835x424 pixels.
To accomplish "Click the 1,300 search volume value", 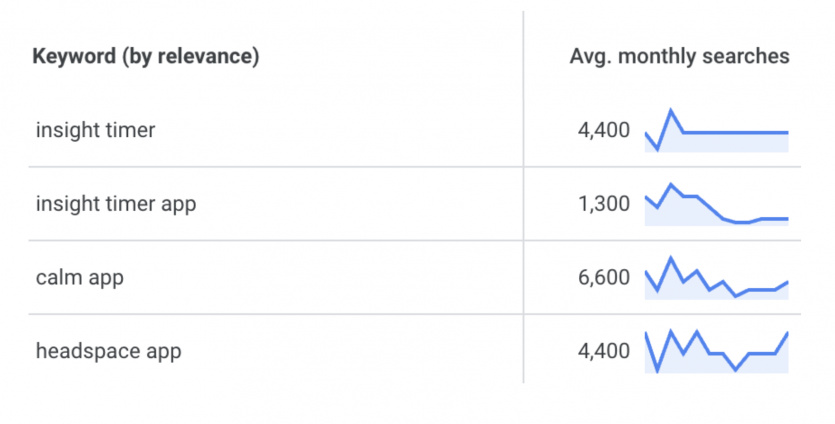I will (604, 204).
